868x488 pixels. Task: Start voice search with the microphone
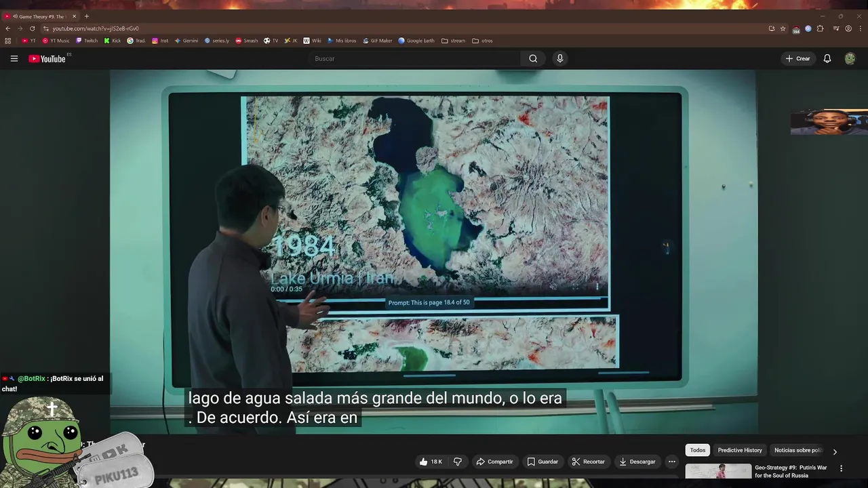pos(560,58)
